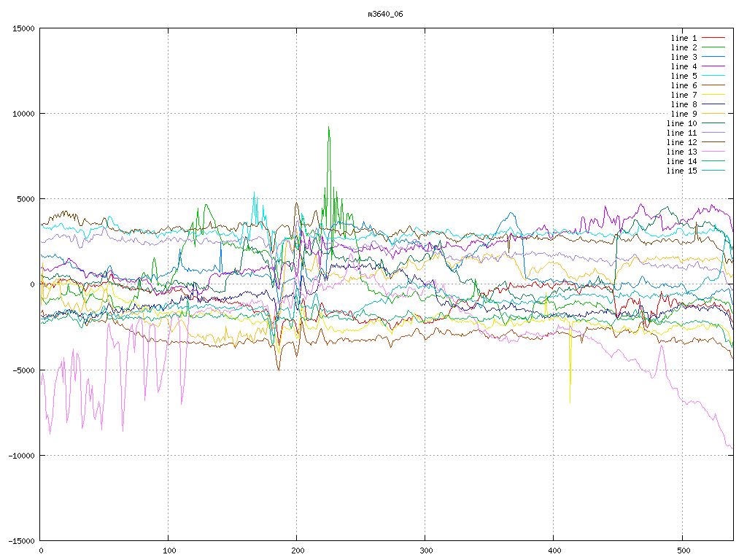The image size is (747, 560).
Task: Click the 500 x-axis tick label
Action: coord(682,551)
